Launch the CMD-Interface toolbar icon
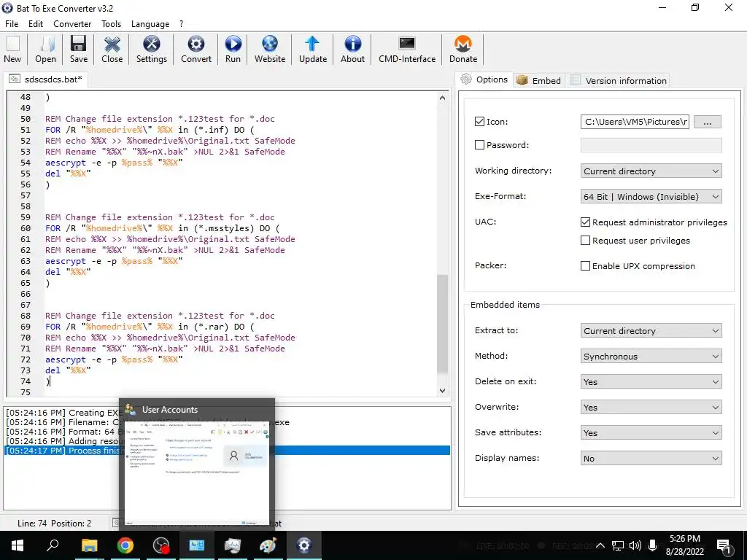The width and height of the screenshot is (747, 560). [x=407, y=50]
